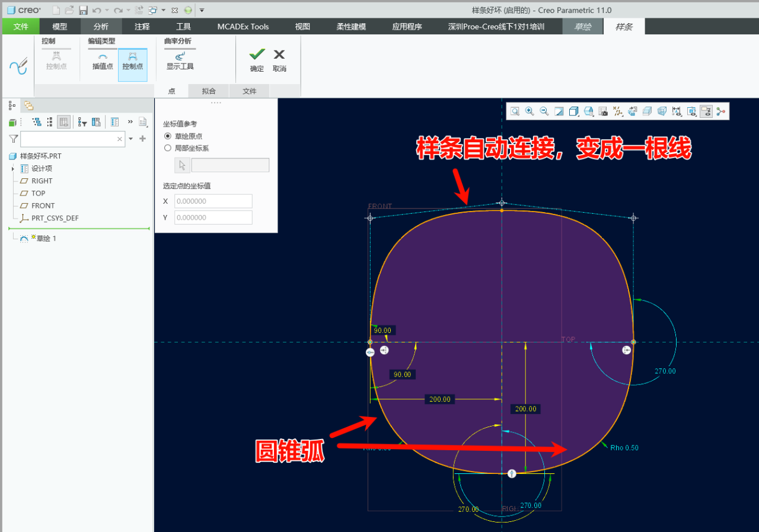759x532 pixels.
Task: Open the 显示工具 curvature display tool
Action: pyautogui.click(x=180, y=60)
